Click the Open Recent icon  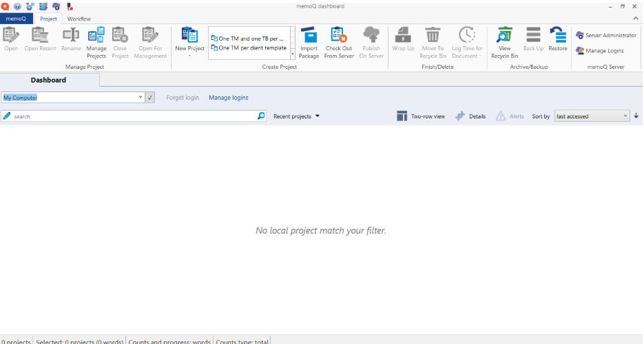(40, 35)
